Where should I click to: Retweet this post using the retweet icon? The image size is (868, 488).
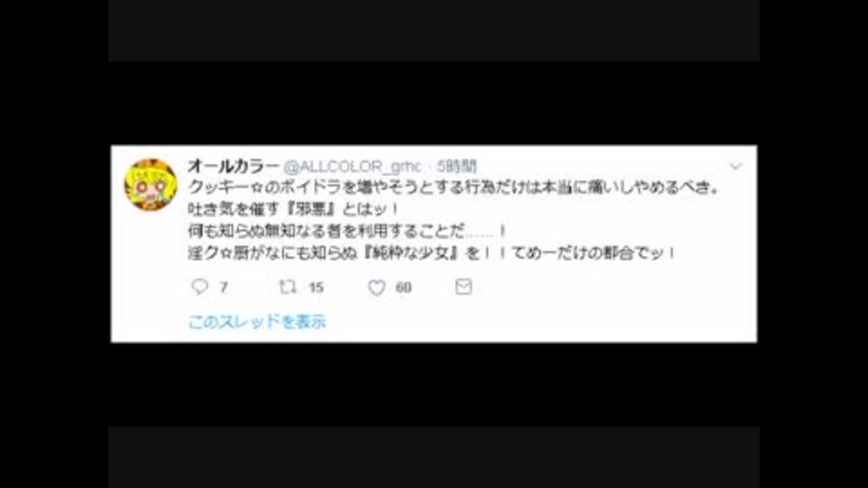(288, 286)
